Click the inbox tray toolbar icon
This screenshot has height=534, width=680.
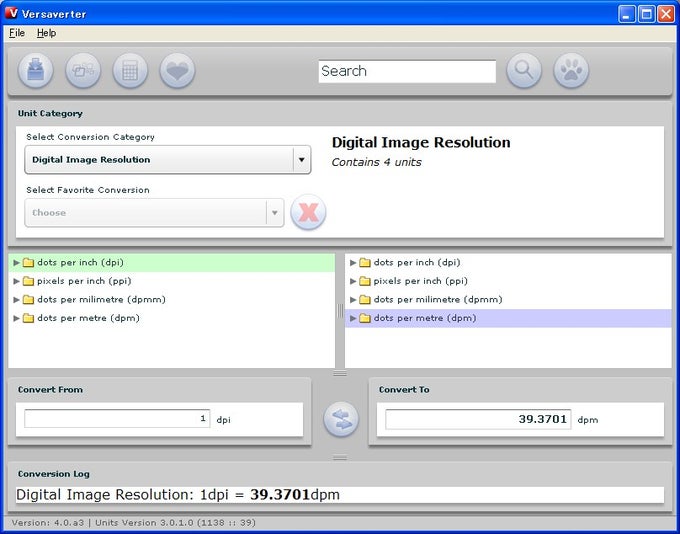pyautogui.click(x=36, y=70)
